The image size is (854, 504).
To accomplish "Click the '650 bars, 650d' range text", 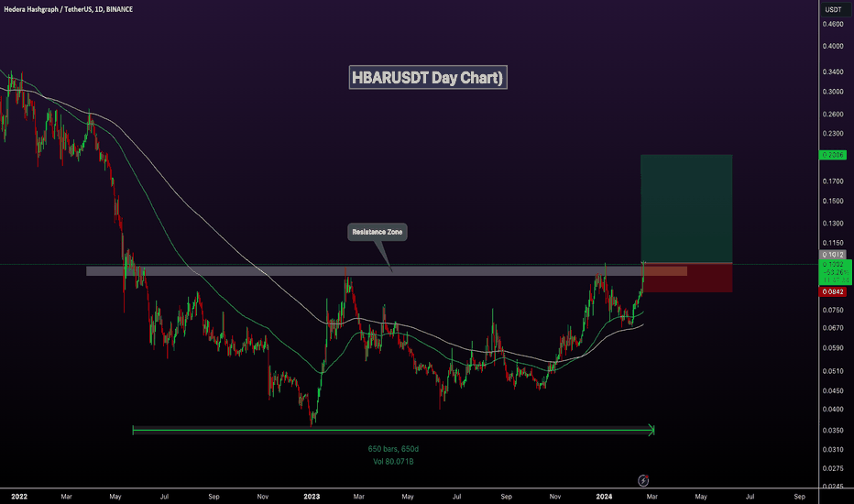I will click(393, 449).
